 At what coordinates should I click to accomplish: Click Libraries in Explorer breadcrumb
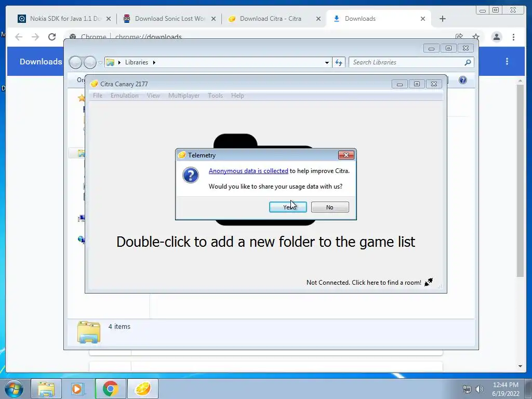coord(137,62)
